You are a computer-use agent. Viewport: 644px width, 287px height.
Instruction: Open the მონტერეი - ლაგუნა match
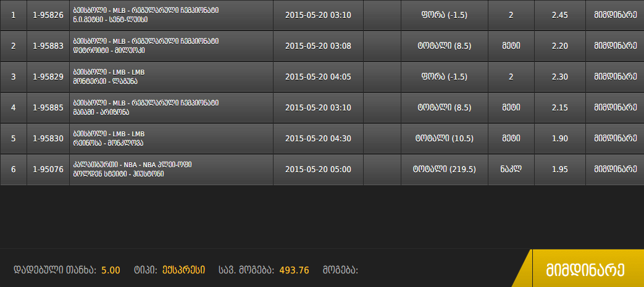pos(105,81)
